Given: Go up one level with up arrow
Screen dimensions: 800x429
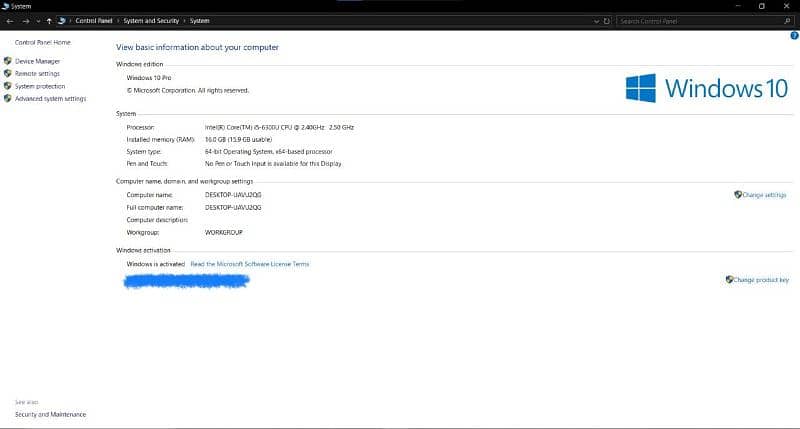Looking at the screenshot, I should (x=49, y=20).
